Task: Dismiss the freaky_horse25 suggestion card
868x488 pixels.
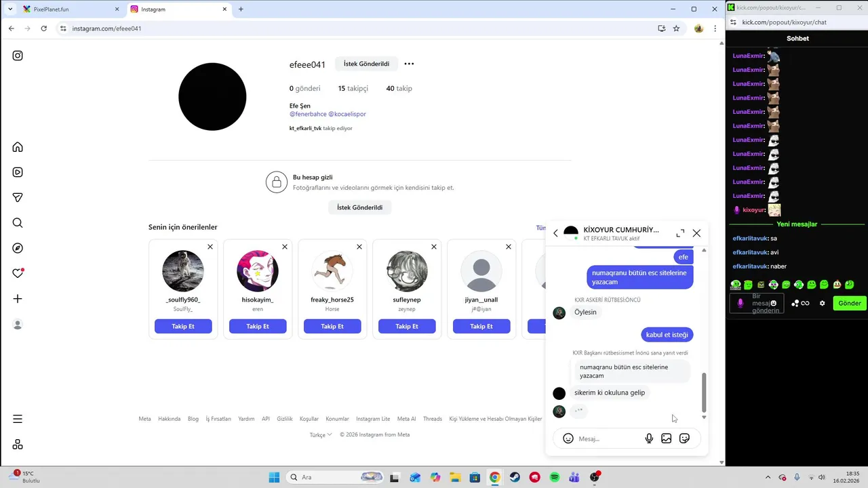Action: tap(359, 247)
